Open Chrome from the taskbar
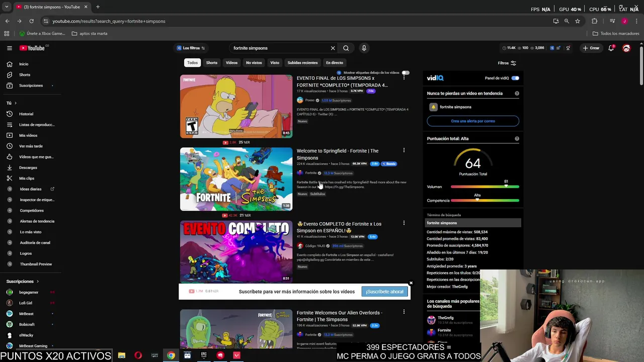Viewport: 644px width, 362px height. pyautogui.click(x=171, y=355)
